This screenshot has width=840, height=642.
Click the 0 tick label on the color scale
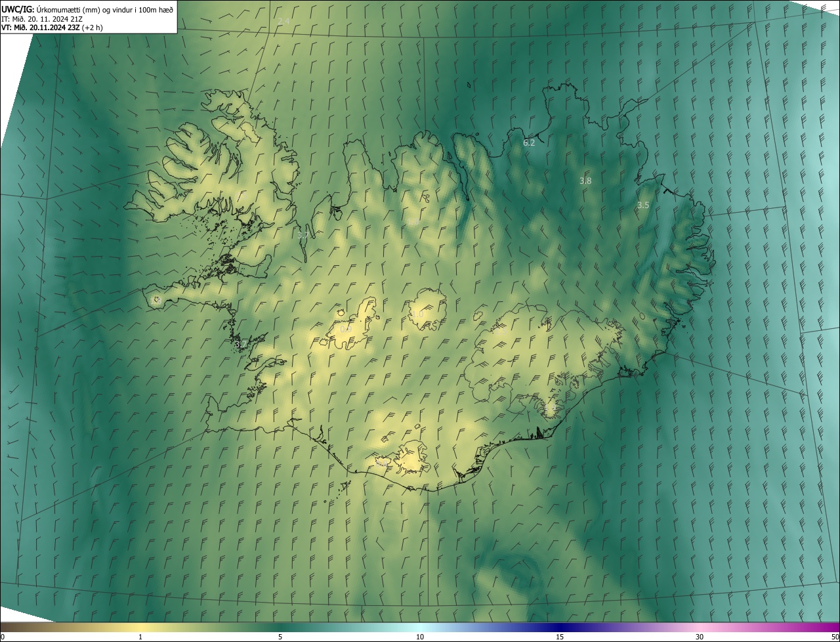(x=3, y=637)
